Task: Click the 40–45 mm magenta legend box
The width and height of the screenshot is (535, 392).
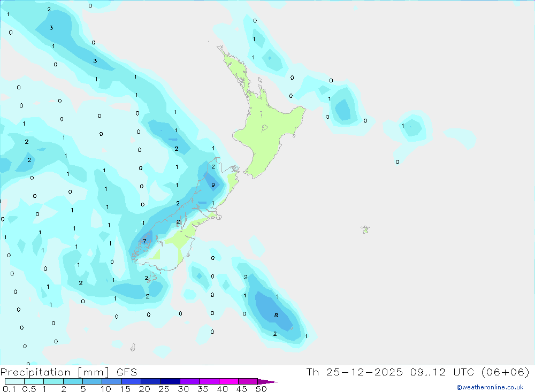Action: pos(228,381)
